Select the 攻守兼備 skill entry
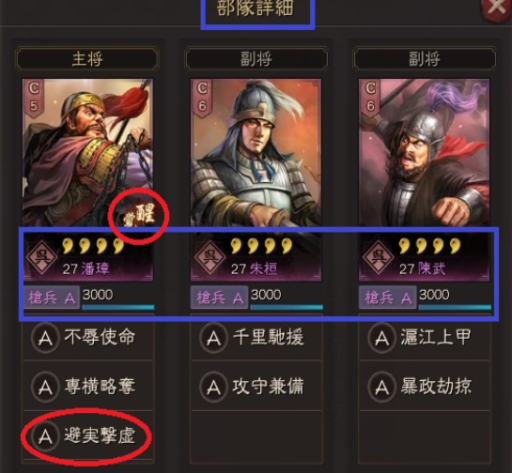 (x=256, y=386)
